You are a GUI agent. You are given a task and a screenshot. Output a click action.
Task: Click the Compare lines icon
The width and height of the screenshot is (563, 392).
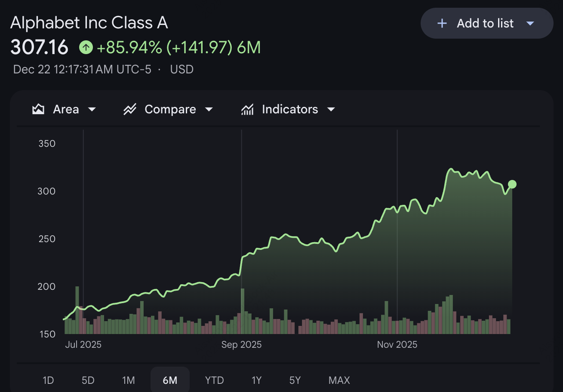click(x=130, y=109)
